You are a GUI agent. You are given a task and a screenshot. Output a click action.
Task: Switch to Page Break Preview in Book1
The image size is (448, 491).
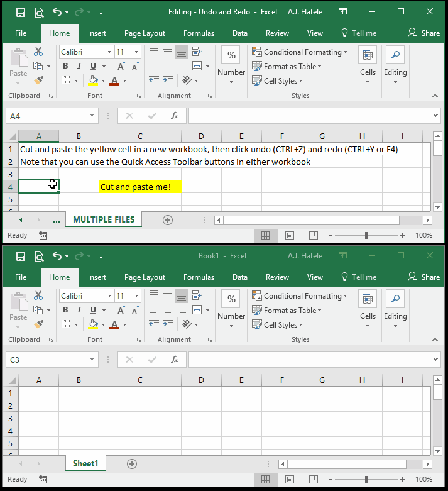tap(314, 479)
